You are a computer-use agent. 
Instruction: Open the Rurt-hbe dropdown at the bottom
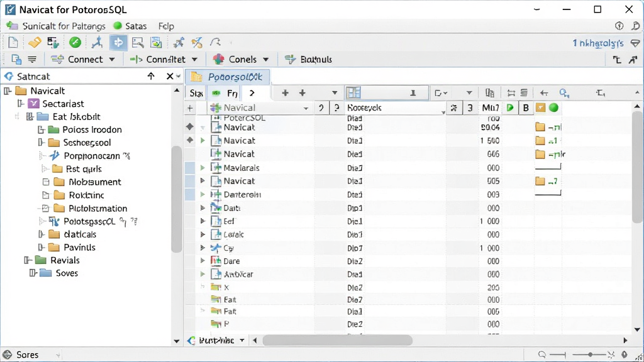[242, 340]
